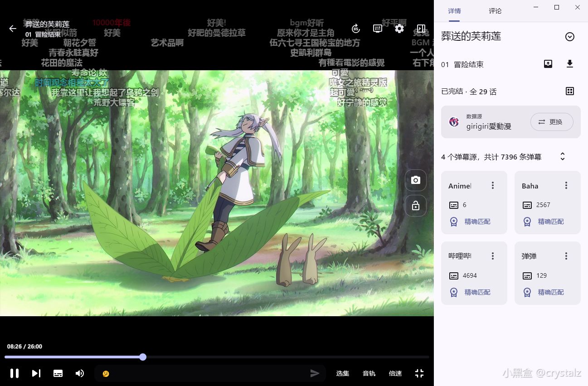This screenshot has width=588, height=386.
Task: Pause the video
Action: click(15, 373)
